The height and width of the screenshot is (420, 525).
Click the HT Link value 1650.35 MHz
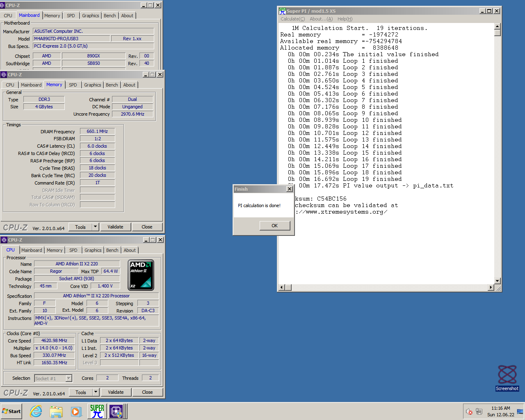click(x=54, y=363)
